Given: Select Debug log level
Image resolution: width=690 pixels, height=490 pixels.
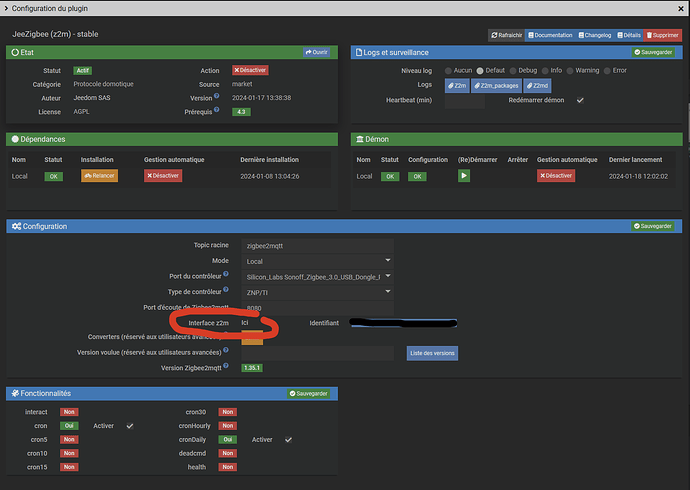Looking at the screenshot, I should pos(513,71).
